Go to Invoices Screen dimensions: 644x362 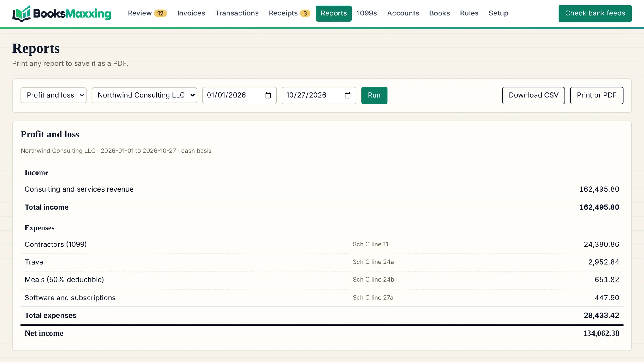[x=191, y=13]
